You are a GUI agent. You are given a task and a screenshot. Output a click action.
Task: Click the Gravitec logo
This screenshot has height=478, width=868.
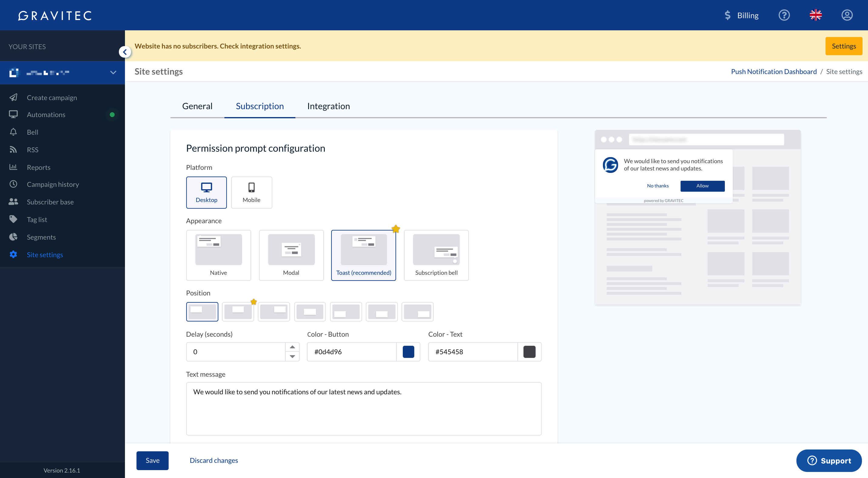[x=55, y=15]
